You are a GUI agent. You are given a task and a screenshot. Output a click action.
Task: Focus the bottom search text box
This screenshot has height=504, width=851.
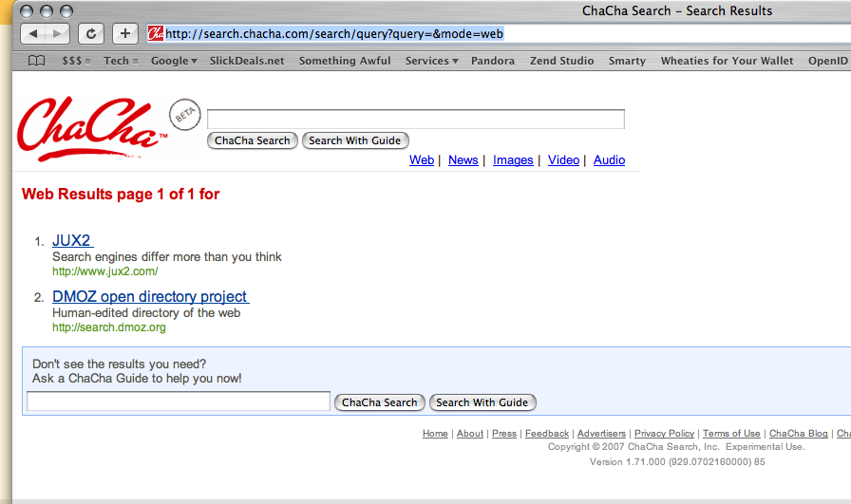[x=179, y=401]
